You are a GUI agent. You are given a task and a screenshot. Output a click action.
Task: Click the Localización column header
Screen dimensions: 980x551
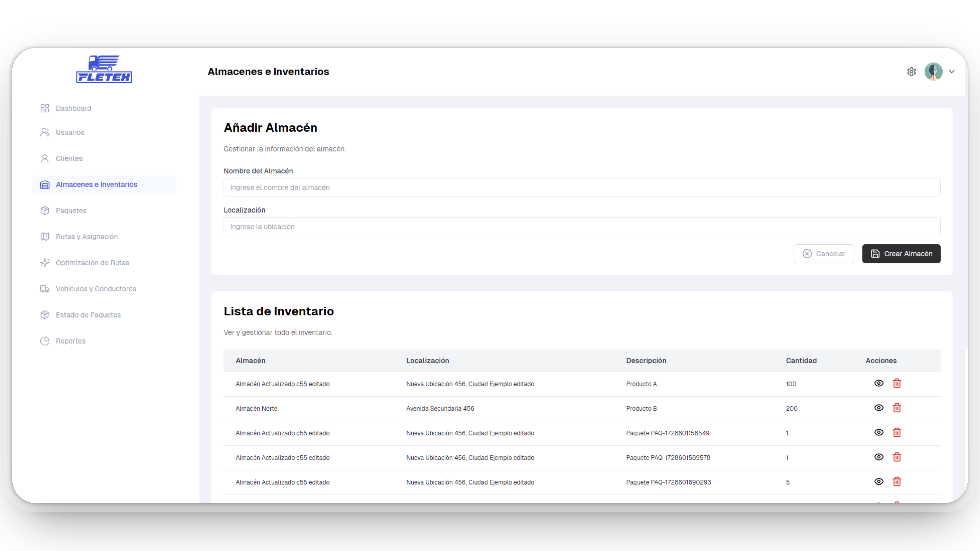(428, 361)
